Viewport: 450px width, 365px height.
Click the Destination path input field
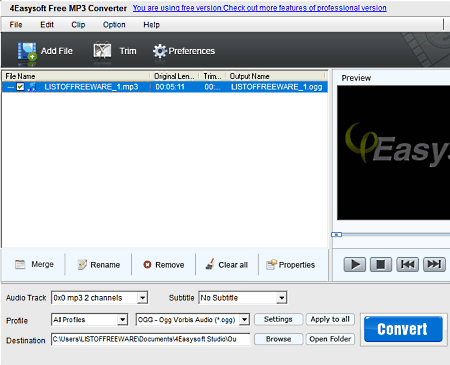150,339
